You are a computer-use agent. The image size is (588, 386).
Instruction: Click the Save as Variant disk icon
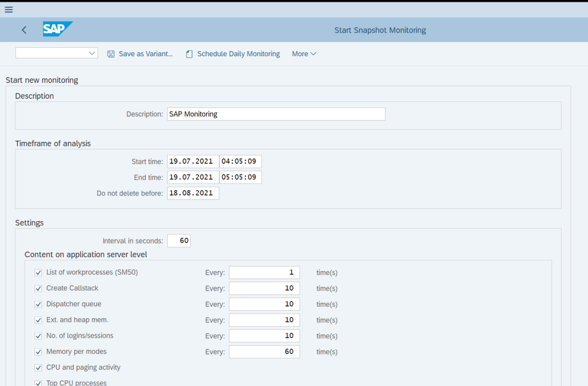tap(111, 54)
